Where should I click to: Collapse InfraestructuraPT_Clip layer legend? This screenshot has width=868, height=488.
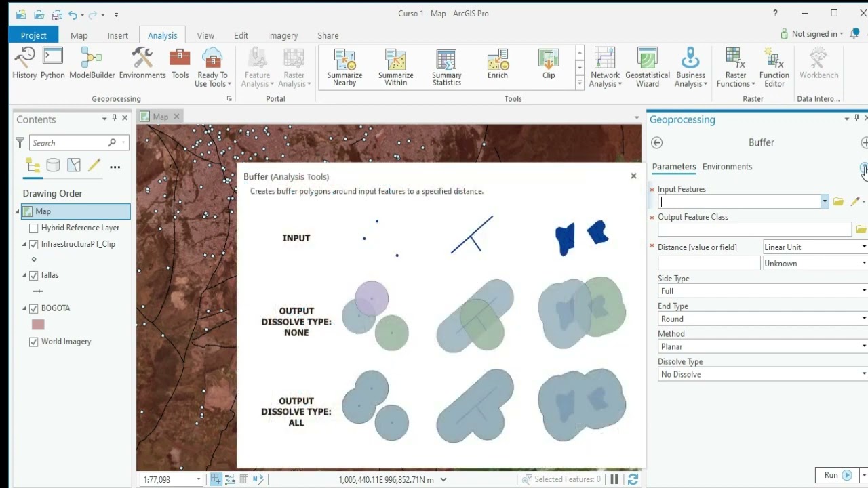24,244
